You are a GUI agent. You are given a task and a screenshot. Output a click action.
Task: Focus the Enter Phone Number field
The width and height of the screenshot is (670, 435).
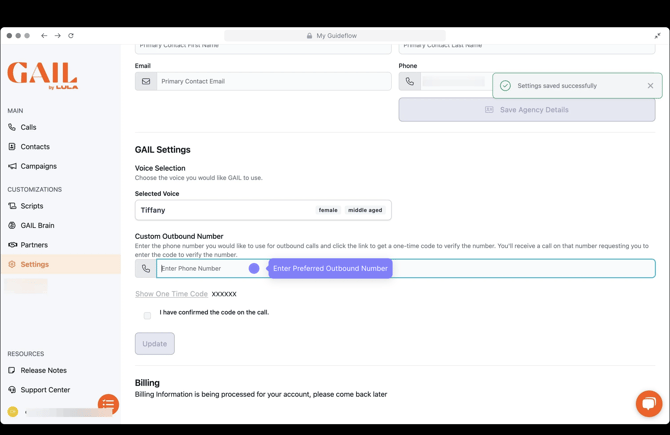click(x=406, y=268)
